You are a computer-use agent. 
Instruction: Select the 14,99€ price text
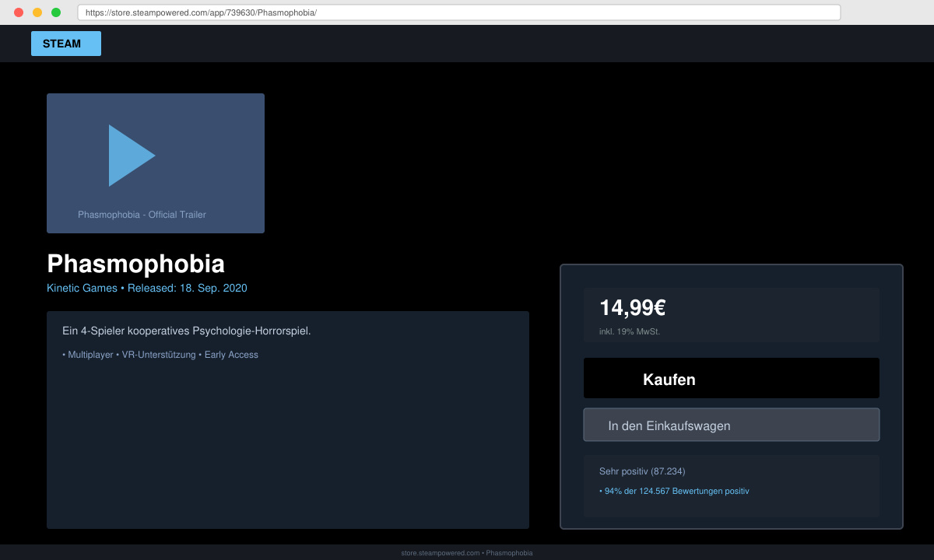pyautogui.click(x=632, y=308)
